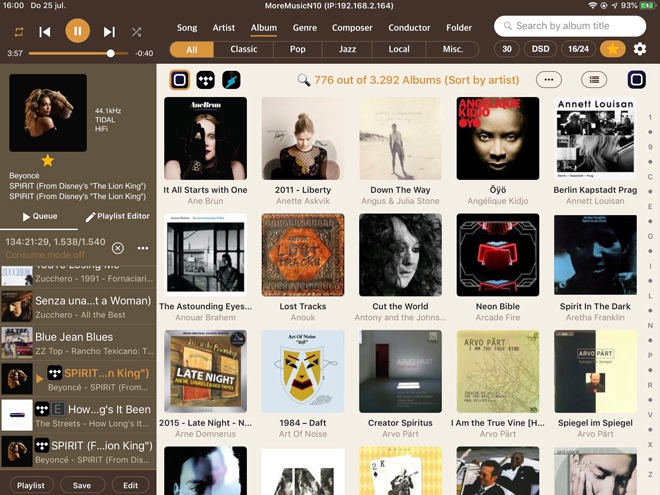Select local library source icon

pyautogui.click(x=180, y=80)
